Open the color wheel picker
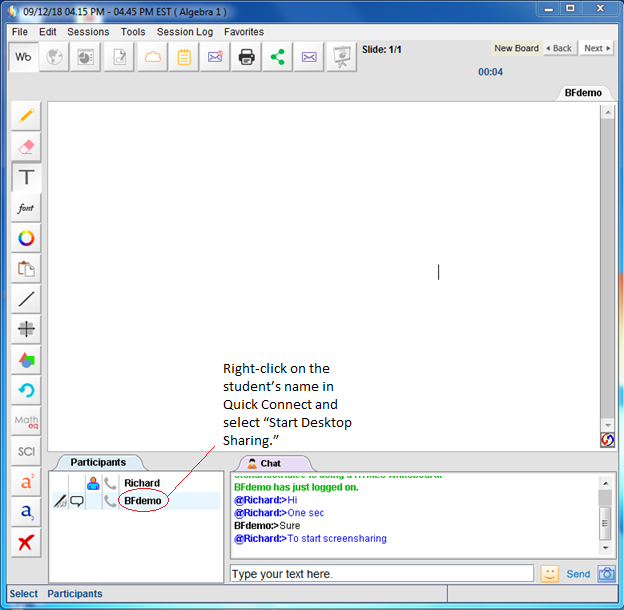The height and width of the screenshot is (610, 624). (26, 238)
